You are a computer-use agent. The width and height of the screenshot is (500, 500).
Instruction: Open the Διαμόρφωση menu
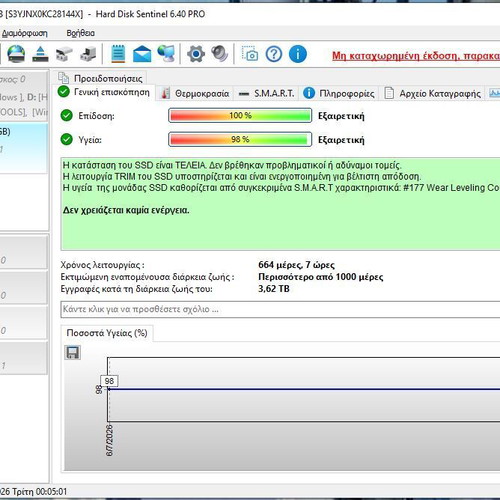25,33
